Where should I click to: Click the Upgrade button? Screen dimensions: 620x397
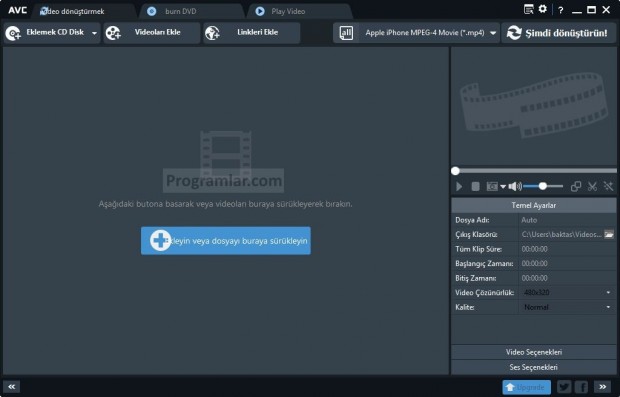point(526,387)
